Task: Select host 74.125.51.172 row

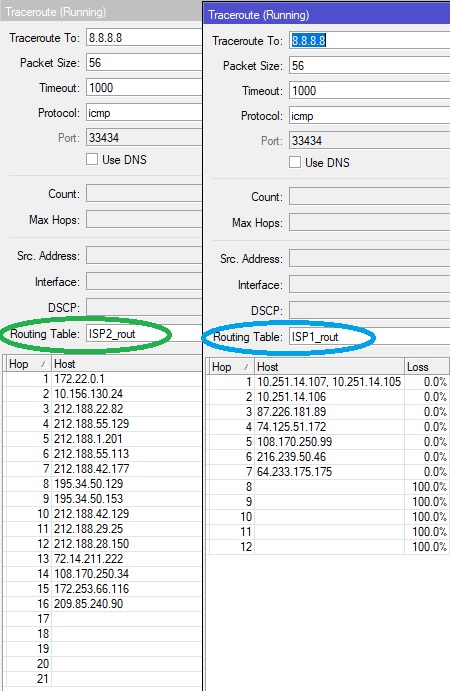Action: 328,427
